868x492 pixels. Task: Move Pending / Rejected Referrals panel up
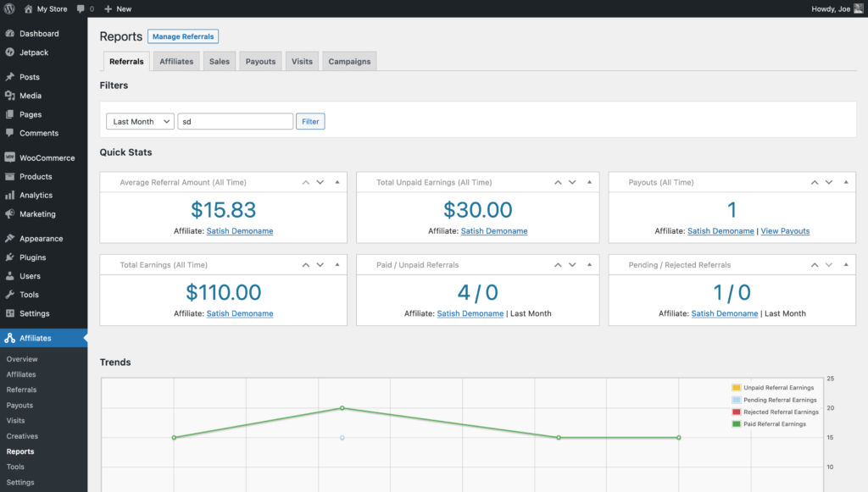pos(814,265)
